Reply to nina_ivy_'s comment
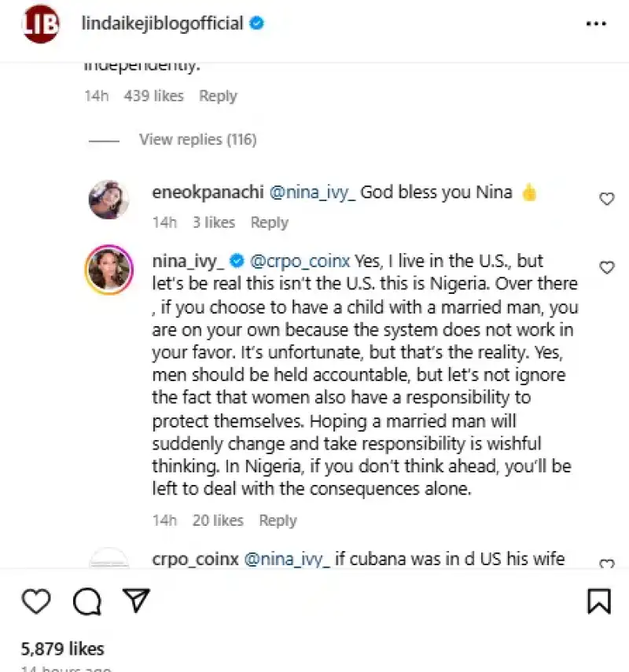The width and height of the screenshot is (629, 672). pyautogui.click(x=278, y=520)
